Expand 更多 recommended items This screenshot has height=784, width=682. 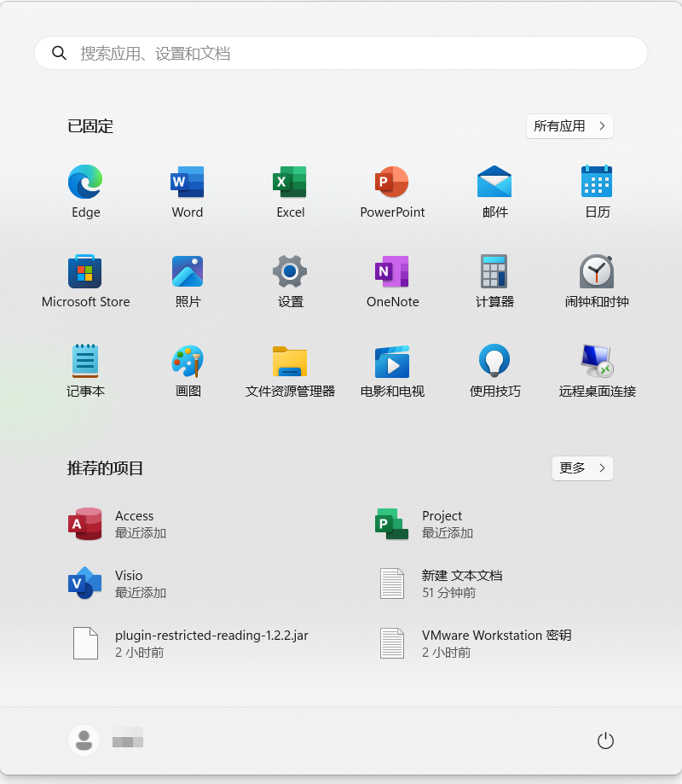[x=582, y=468]
